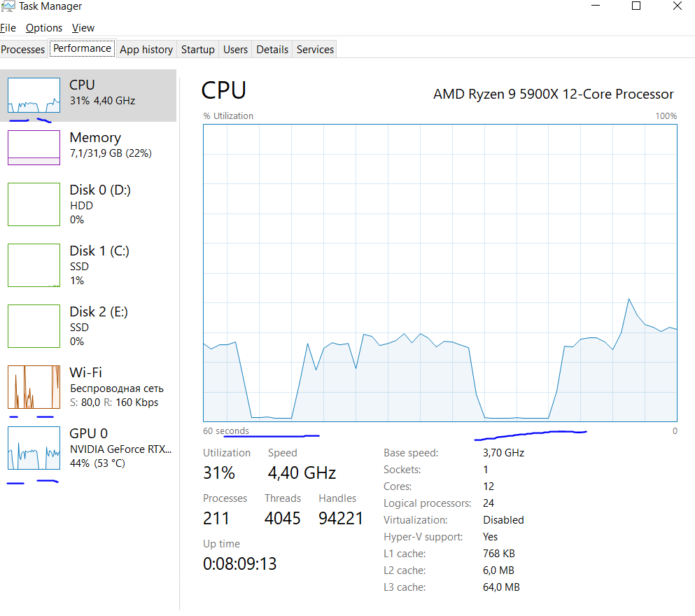Open the Startup tab
This screenshot has height=616, width=695.
[197, 50]
